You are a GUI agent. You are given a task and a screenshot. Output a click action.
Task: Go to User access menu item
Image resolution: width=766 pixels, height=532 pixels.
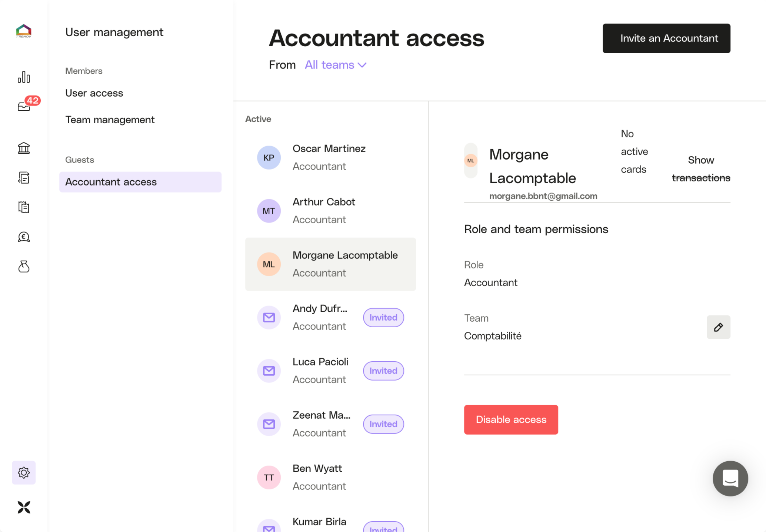point(94,93)
